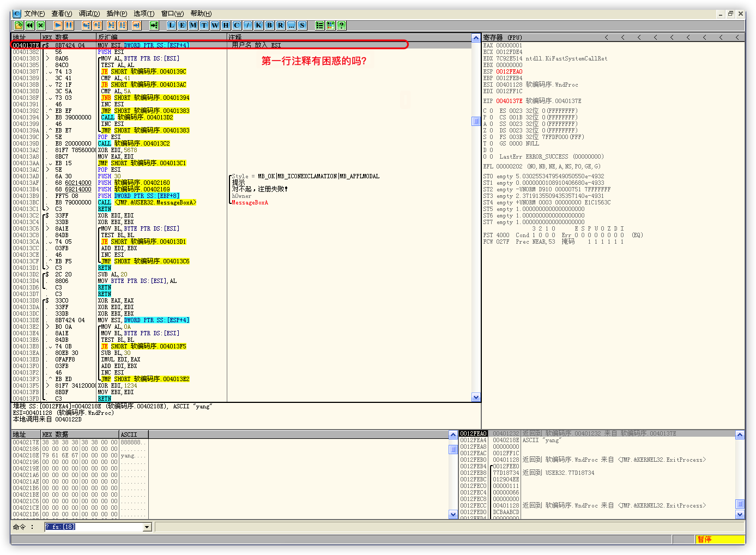Toggle the Z flag value in registers
The height and width of the screenshot is (555, 756).
(x=491, y=130)
